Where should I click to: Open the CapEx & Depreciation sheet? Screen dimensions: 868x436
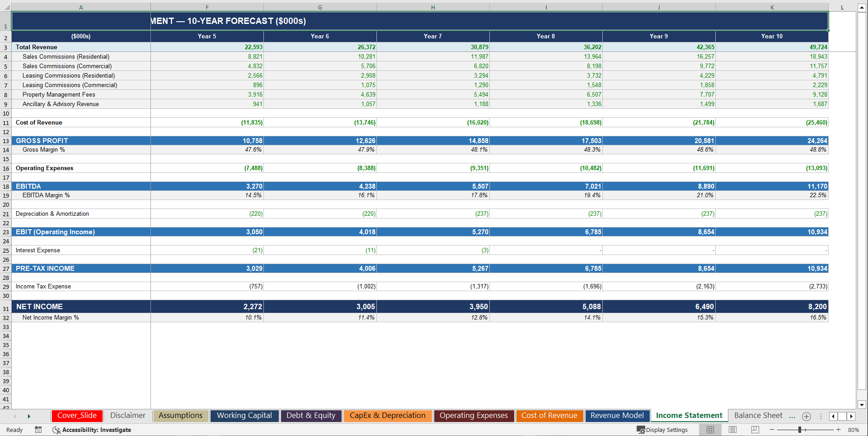pos(387,416)
